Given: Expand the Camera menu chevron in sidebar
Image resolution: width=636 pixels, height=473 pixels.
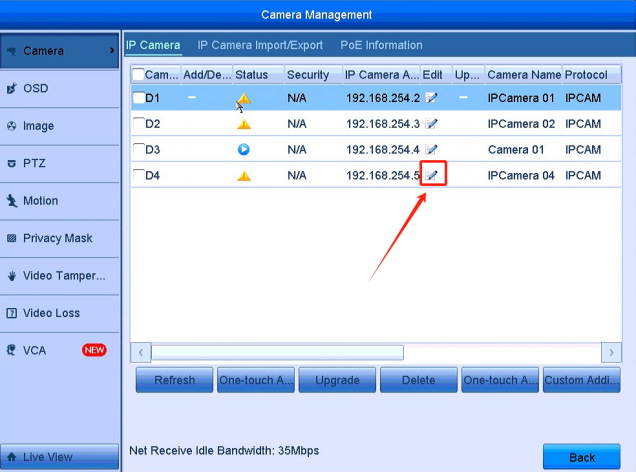Looking at the screenshot, I should [x=111, y=50].
